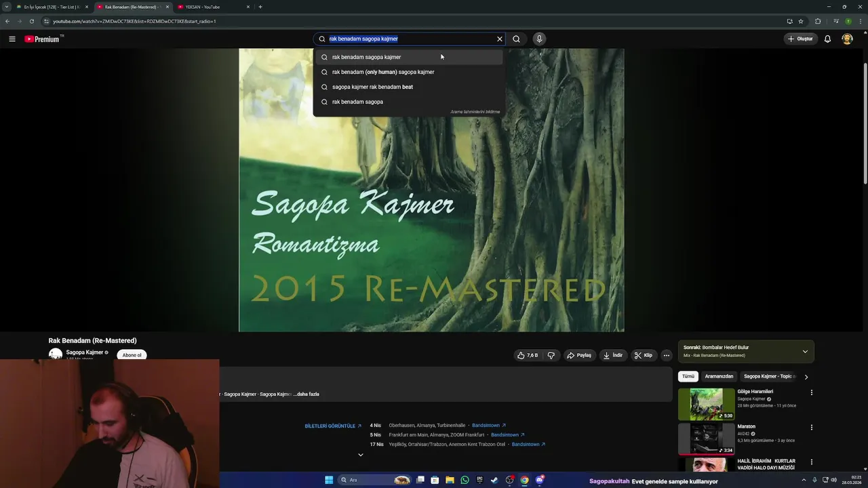Viewport: 868px width, 488px height.
Task: Click the İndir download button
Action: click(612, 355)
